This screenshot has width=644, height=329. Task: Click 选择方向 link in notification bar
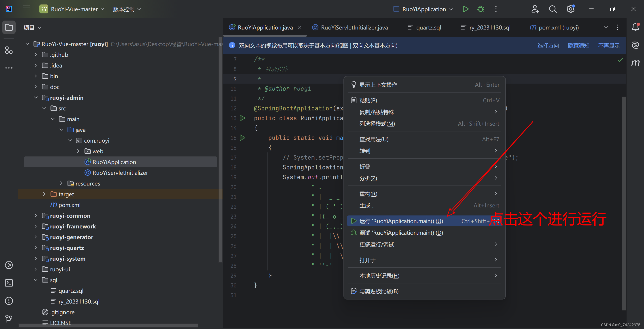coord(548,45)
